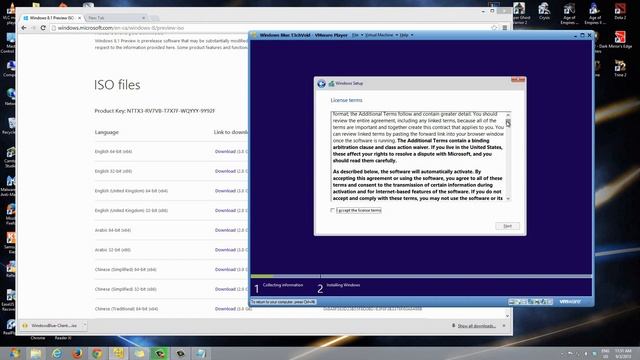This screenshot has width=640, height=360.
Task: Open the VMware Player File menu
Action: point(357,35)
